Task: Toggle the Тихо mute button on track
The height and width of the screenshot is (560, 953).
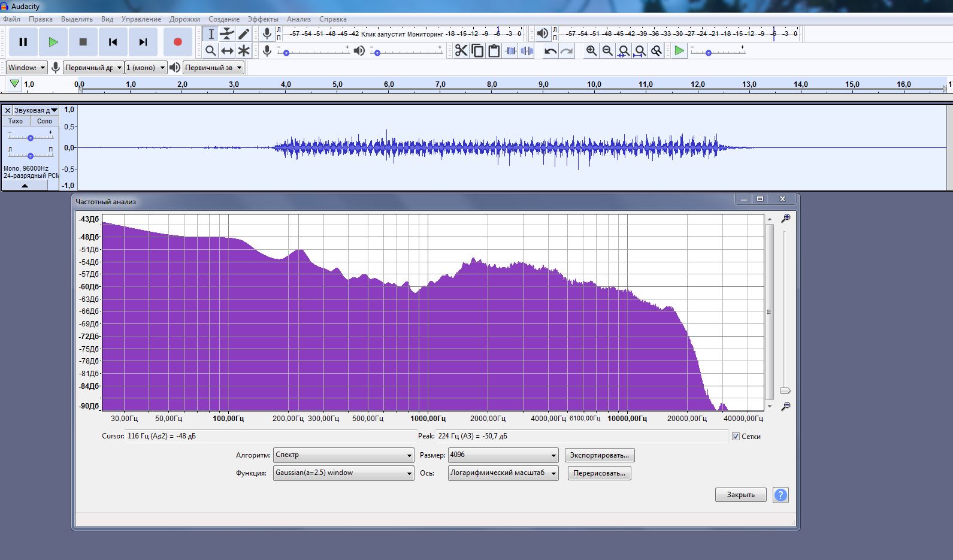Action: [x=16, y=121]
